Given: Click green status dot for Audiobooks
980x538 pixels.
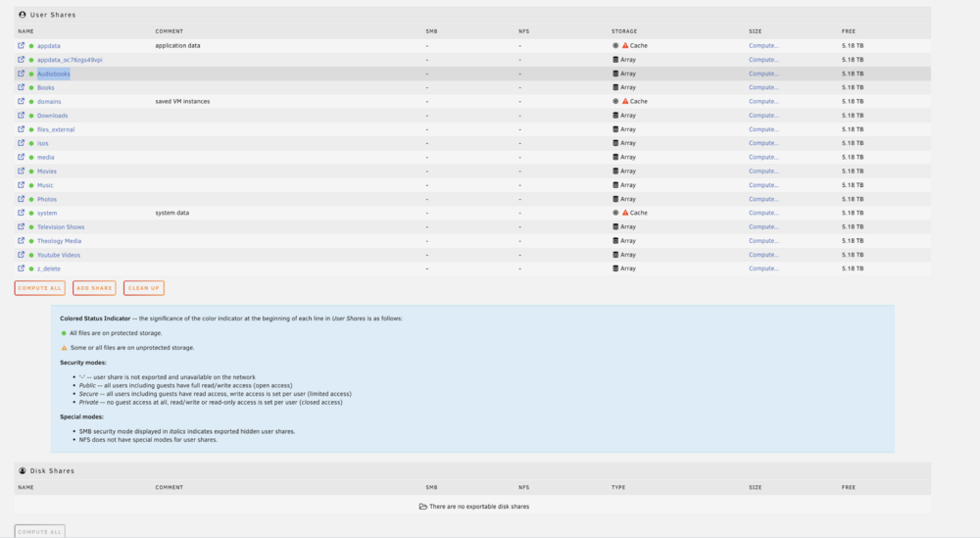Looking at the screenshot, I should point(31,73).
